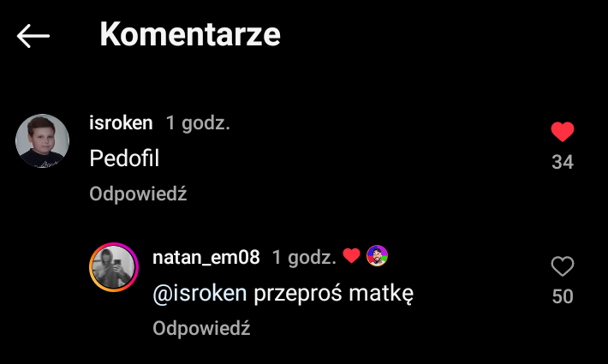View likes count 34 on first comment

pyautogui.click(x=563, y=162)
